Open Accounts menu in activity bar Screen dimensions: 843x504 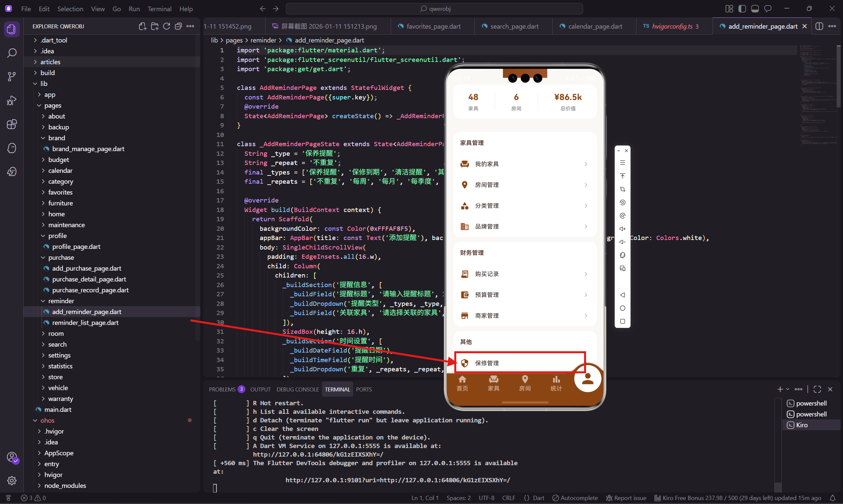tap(12, 457)
